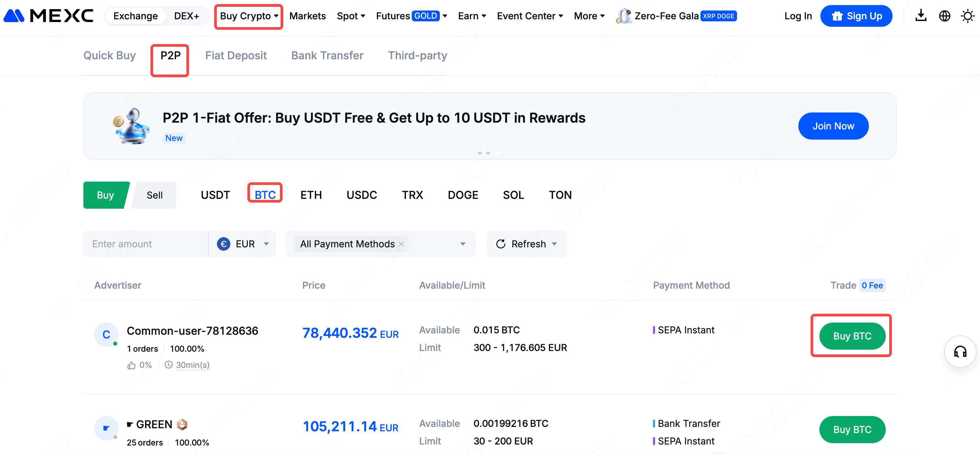Switch to Sell mode
Viewport: 980px width, 454px height.
(155, 195)
